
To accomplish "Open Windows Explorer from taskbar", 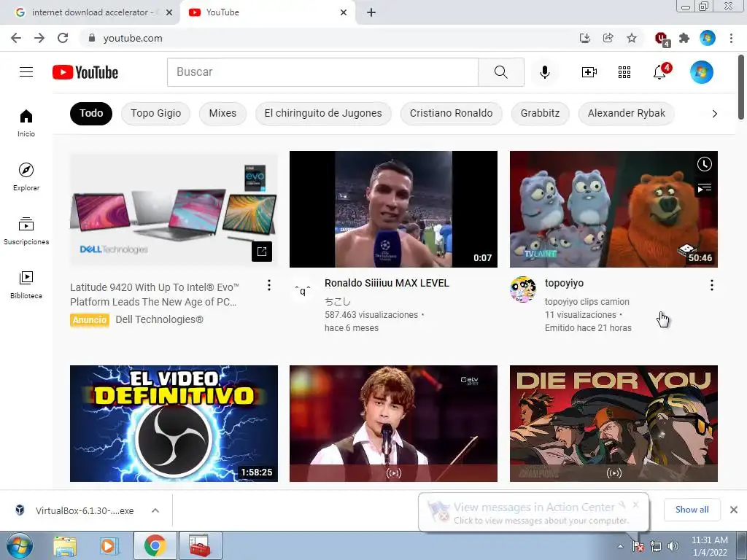I will click(65, 545).
